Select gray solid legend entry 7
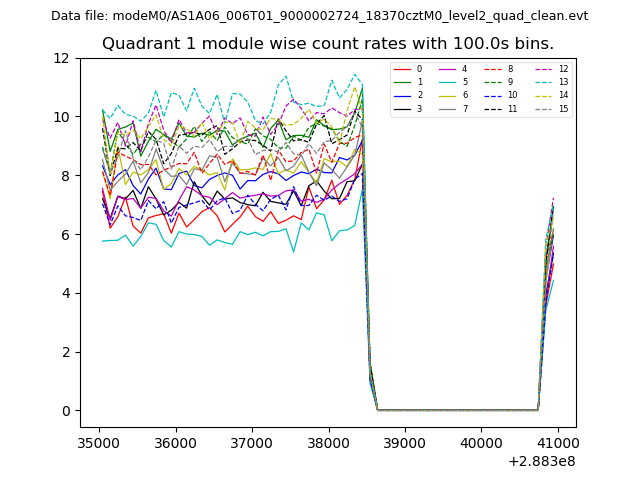Image resolution: width=640 pixels, height=480 pixels. (x=454, y=108)
